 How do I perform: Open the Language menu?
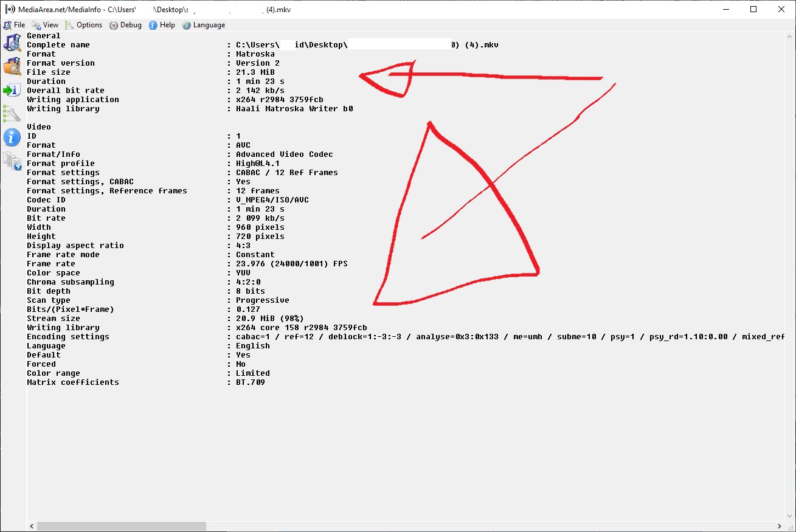pos(204,25)
